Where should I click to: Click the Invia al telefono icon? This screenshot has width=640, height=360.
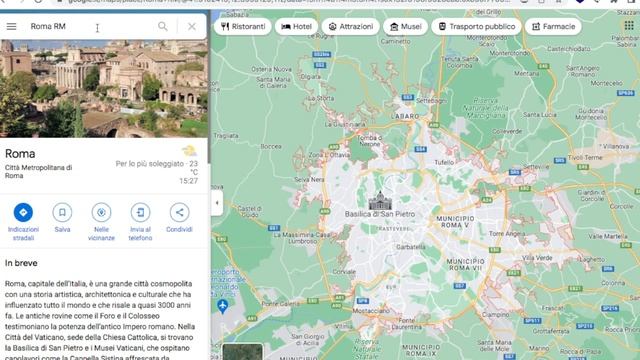click(140, 212)
